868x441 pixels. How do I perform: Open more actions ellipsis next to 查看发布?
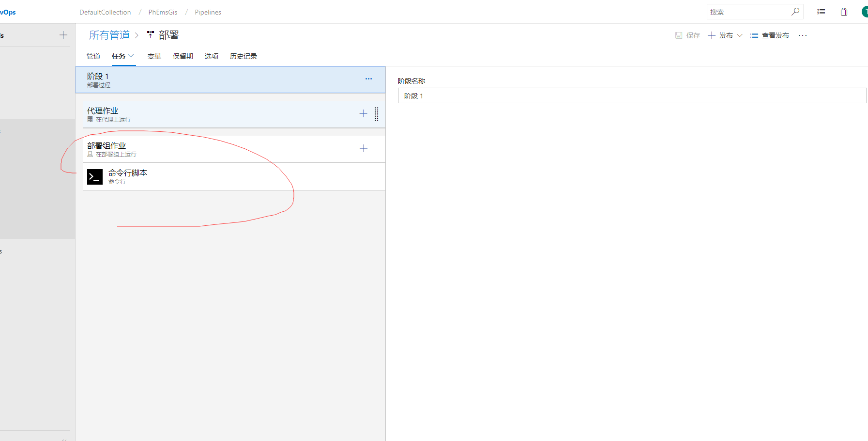pos(803,35)
